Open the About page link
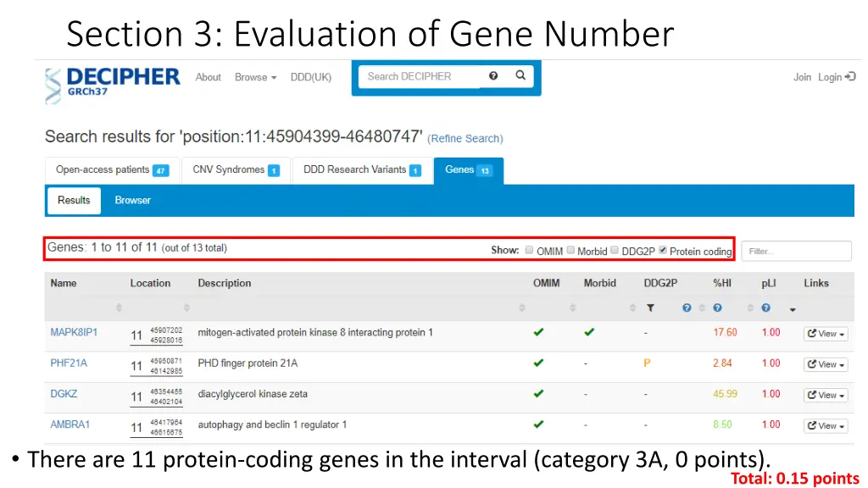Image resolution: width=868 pixels, height=488 pixels. coord(209,77)
